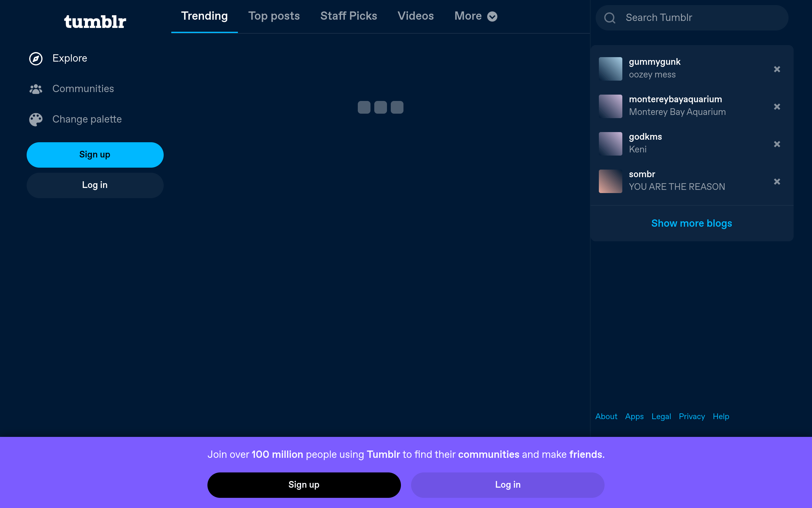Dismiss the godkms blog suggestion
The height and width of the screenshot is (508, 812).
click(777, 144)
